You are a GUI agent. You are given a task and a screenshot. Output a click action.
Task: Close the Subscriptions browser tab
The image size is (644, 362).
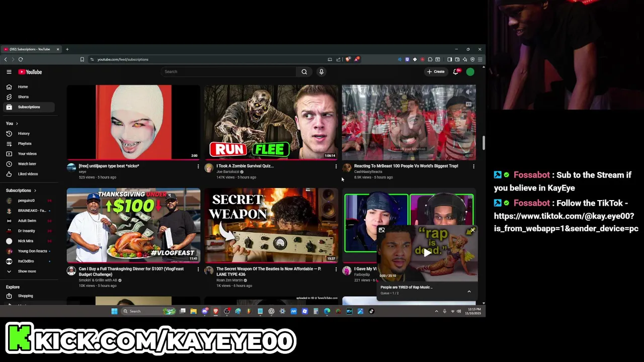58,49
